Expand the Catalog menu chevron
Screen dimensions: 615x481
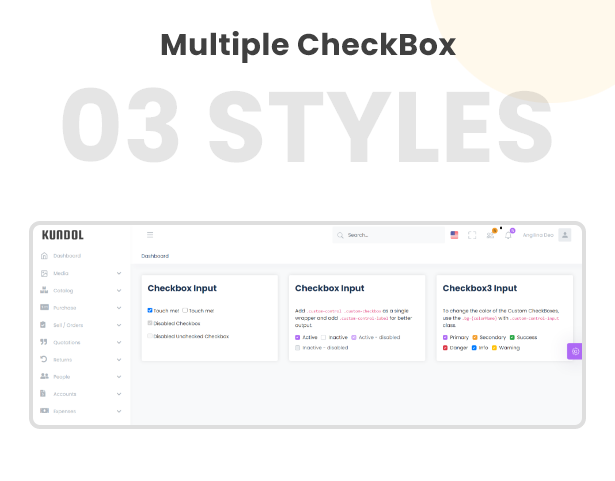click(119, 290)
